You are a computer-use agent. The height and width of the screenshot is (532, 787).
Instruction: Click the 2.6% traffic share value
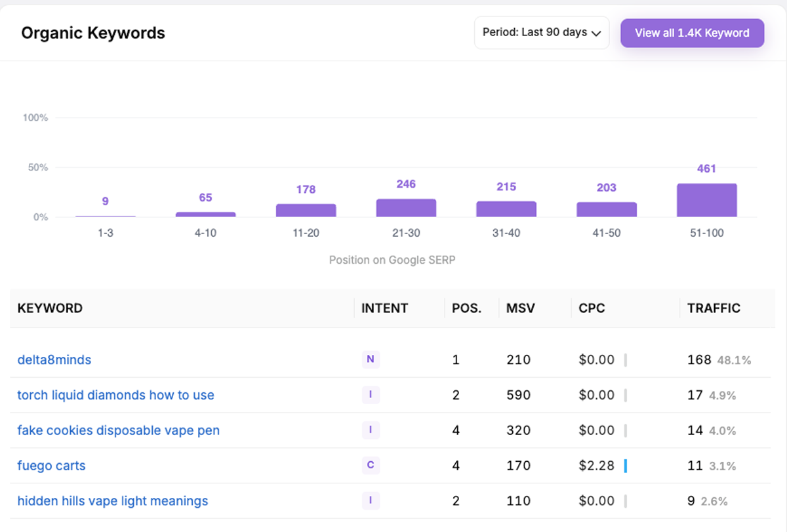[x=714, y=502]
